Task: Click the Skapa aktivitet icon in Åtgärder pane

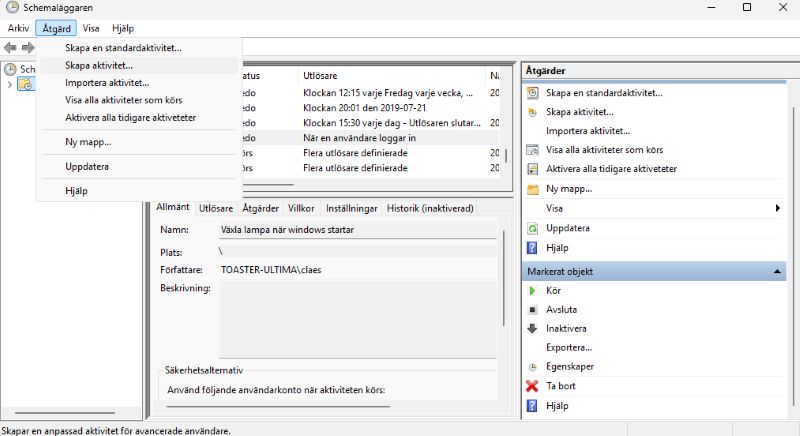Action: coord(532,112)
